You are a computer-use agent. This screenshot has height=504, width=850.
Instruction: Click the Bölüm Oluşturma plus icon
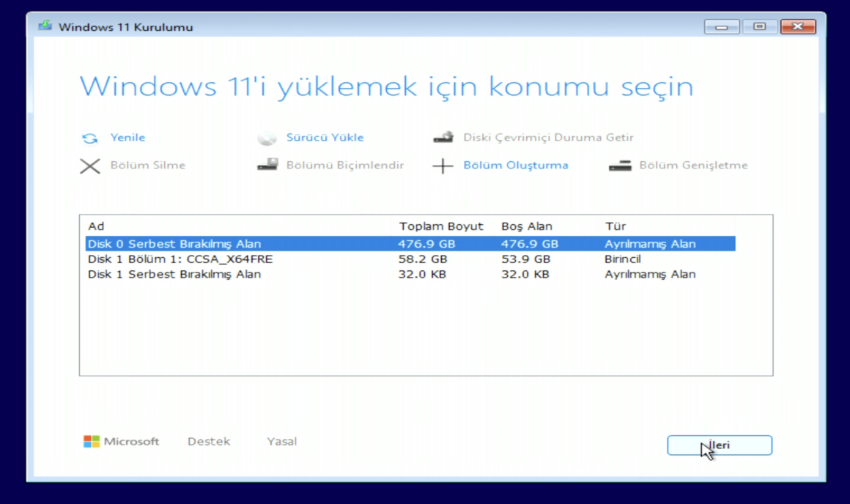[x=443, y=166]
